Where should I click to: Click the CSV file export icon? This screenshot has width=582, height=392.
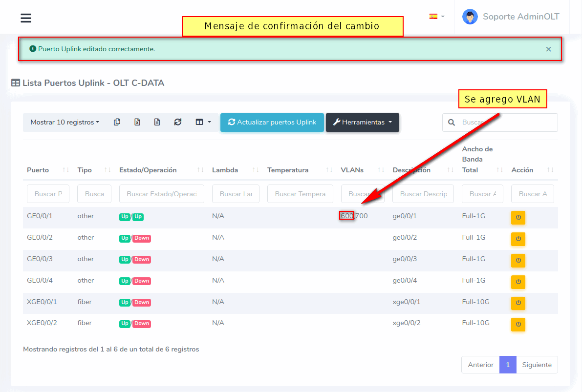(x=157, y=122)
